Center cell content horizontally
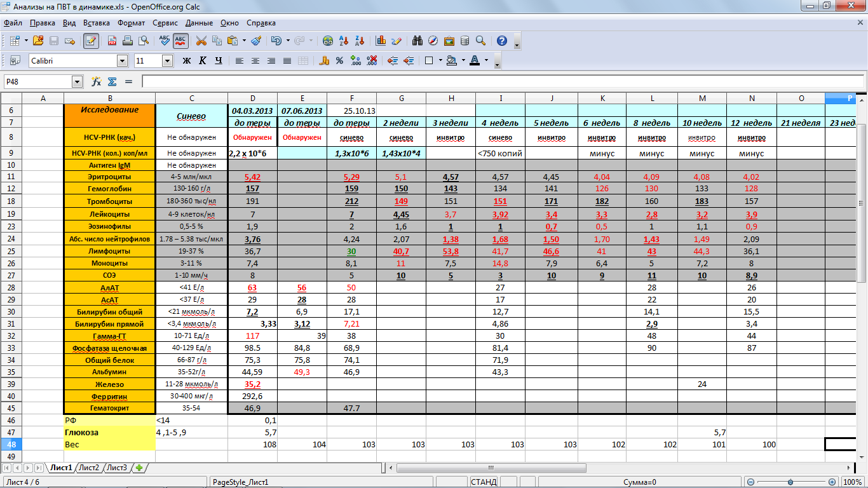Screen dimensions: 868x488 tap(255, 61)
